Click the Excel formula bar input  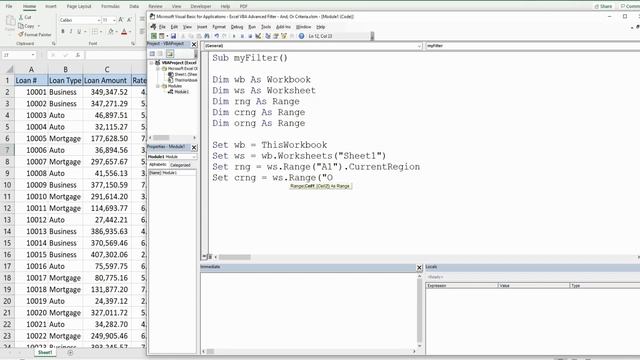(x=115, y=55)
